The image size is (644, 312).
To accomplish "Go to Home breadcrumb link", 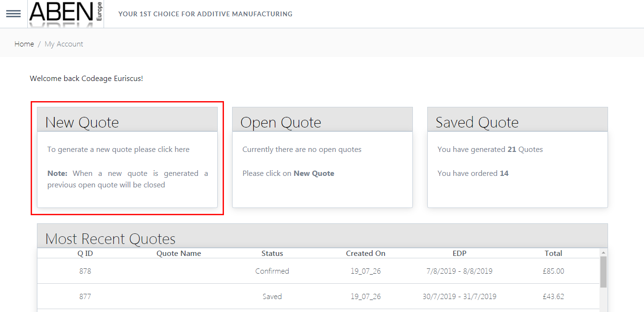I will tap(24, 44).
